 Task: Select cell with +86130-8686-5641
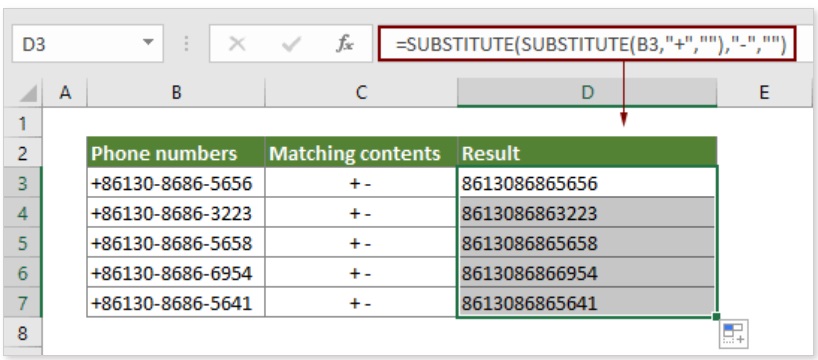(x=176, y=303)
